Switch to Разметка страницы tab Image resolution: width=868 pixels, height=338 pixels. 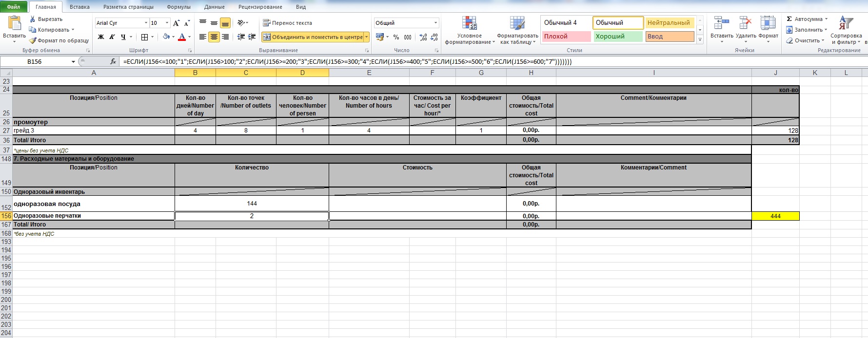(128, 7)
